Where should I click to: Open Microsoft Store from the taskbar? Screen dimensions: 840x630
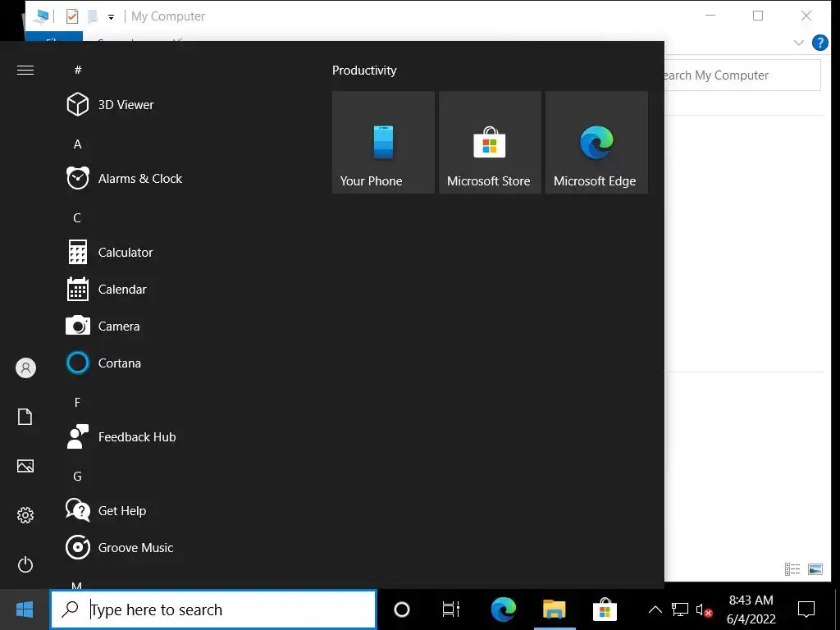pyautogui.click(x=605, y=609)
